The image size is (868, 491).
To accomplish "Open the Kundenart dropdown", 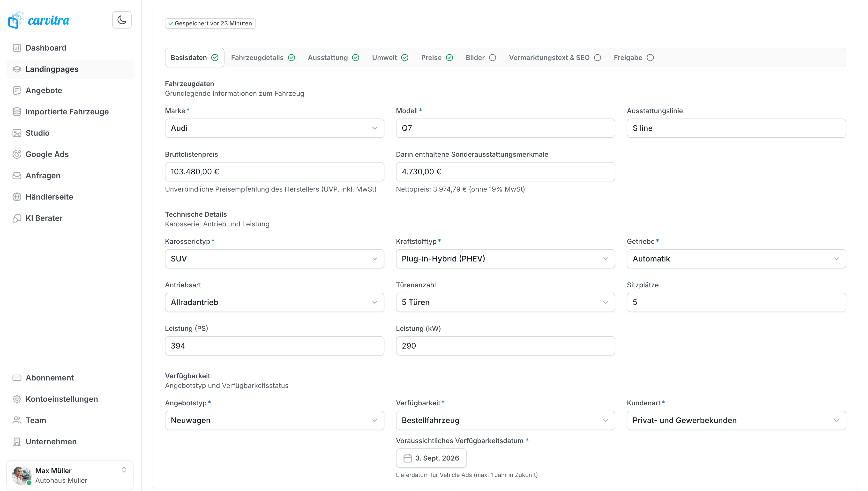I will (x=736, y=420).
